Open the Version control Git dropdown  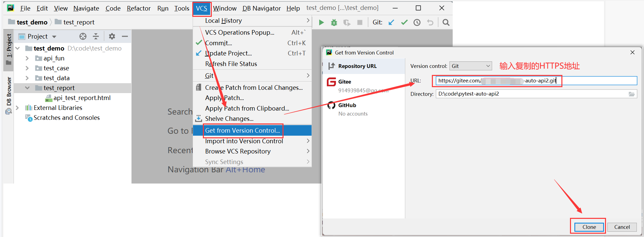coord(471,66)
